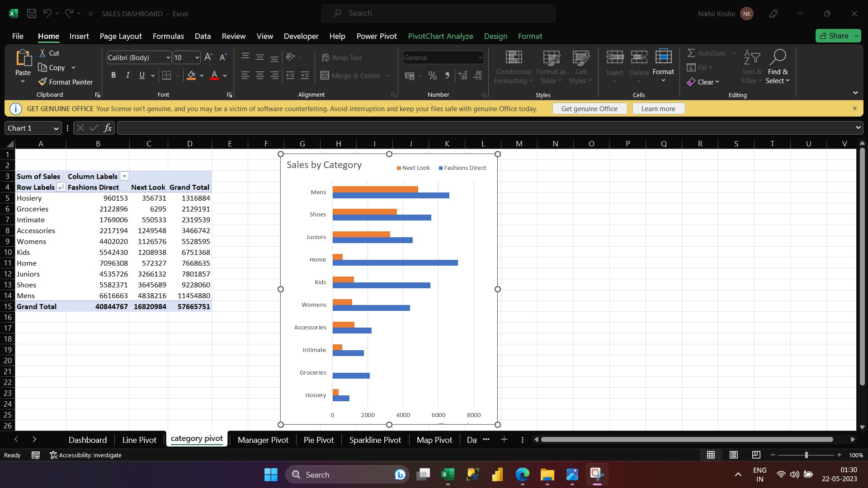This screenshot has width=868, height=488.
Task: Click the Percent Style icon
Action: (432, 75)
